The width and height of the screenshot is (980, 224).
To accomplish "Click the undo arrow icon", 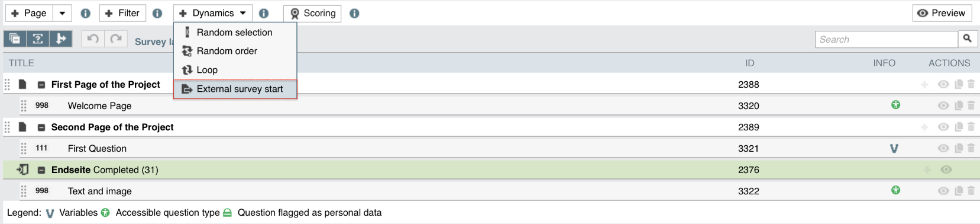I will [x=93, y=39].
